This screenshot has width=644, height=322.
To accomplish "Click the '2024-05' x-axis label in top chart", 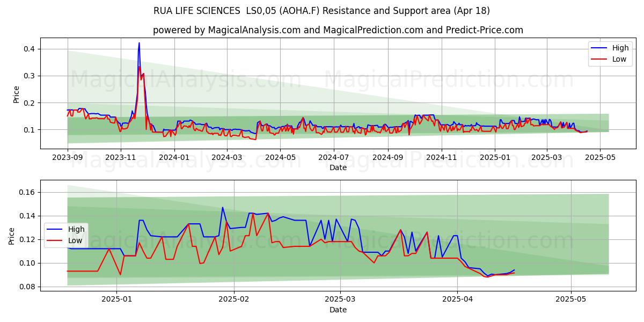I will 281,157.
